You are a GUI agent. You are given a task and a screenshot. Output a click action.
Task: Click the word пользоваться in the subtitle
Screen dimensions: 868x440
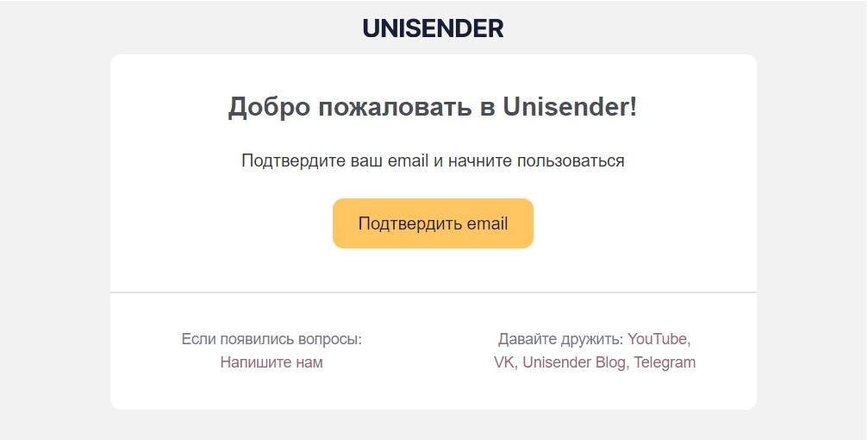coord(570,161)
